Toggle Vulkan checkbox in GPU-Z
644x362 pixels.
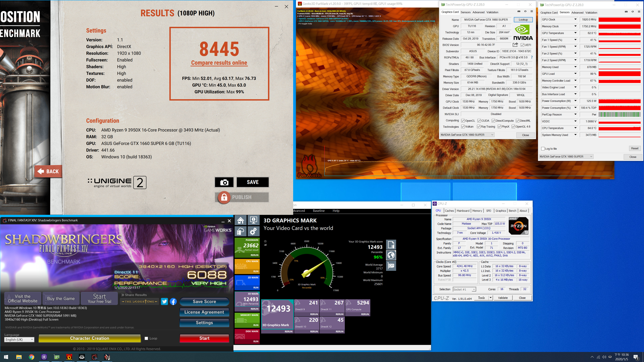[463, 127]
